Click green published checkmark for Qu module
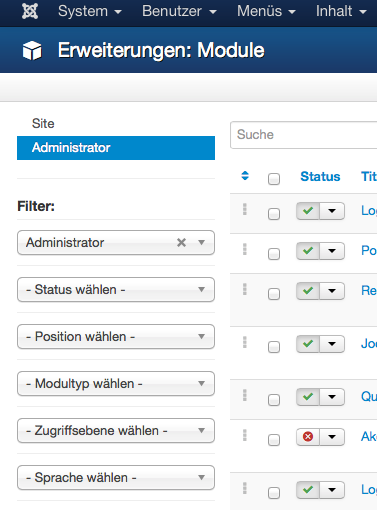This screenshot has width=377, height=510. click(x=308, y=397)
